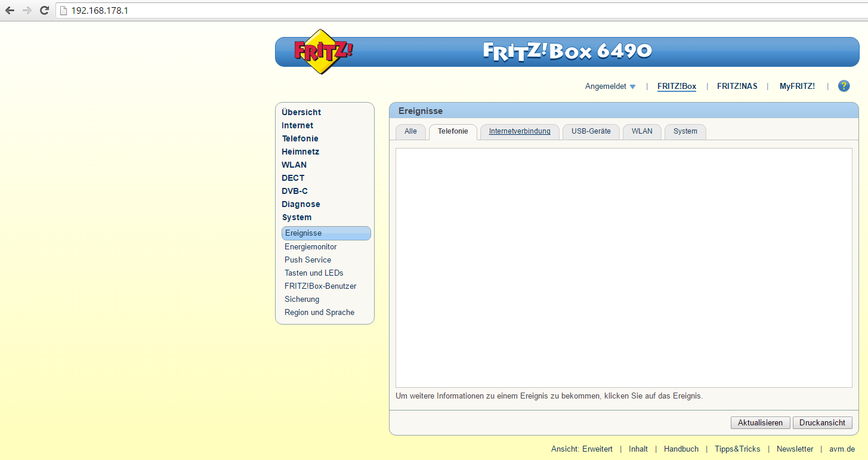Open Inhalt footer link
This screenshot has width=868, height=460.
[638, 449]
